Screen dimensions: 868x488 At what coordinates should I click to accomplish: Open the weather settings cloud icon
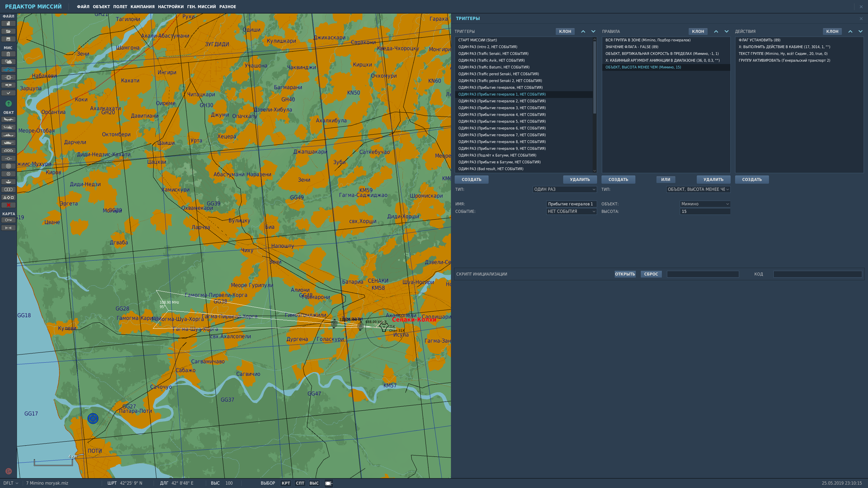tap(8, 62)
